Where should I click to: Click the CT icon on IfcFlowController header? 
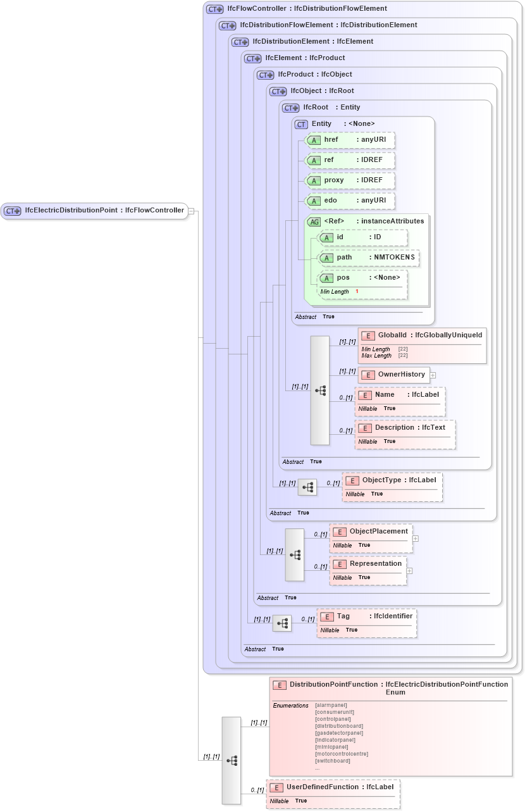pyautogui.click(x=215, y=8)
